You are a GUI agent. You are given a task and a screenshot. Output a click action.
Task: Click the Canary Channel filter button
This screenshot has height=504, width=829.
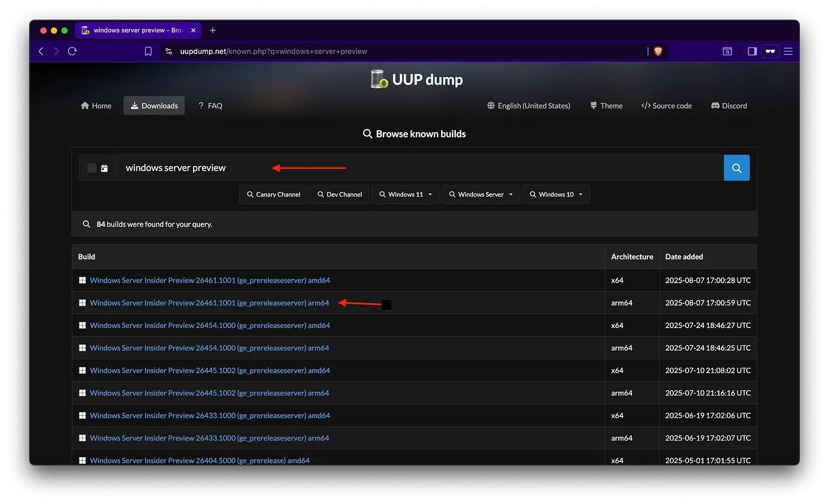click(273, 194)
